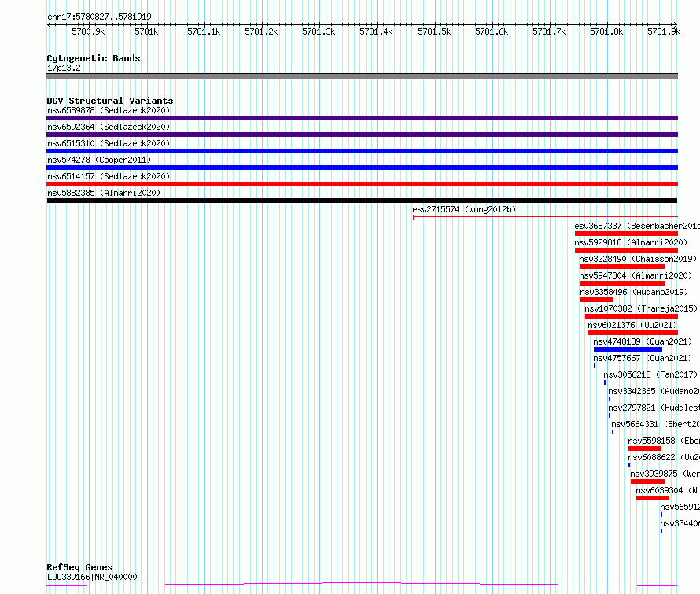Screen dimensions: 700x594
Task: Click the Cytogenetic Bands track title
Action: [94, 58]
